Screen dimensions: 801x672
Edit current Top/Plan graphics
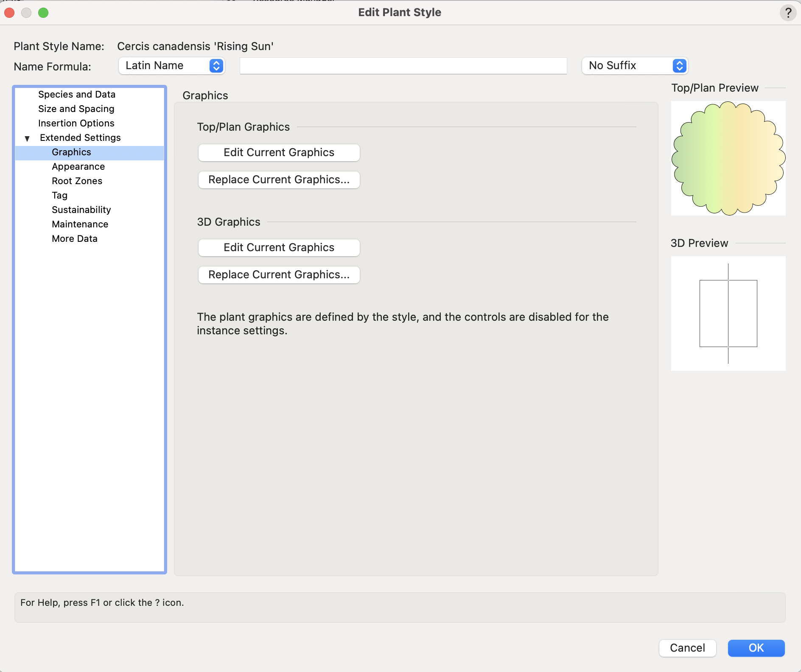(278, 152)
